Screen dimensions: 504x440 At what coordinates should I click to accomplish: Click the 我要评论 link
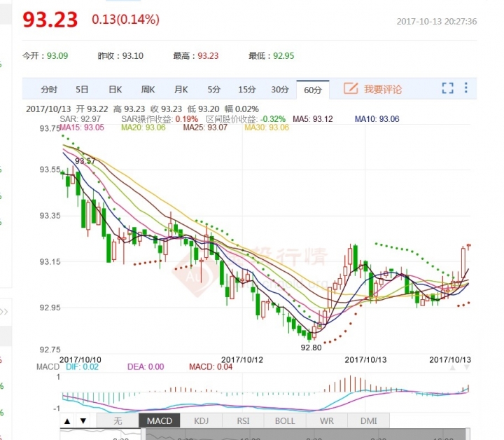383,90
